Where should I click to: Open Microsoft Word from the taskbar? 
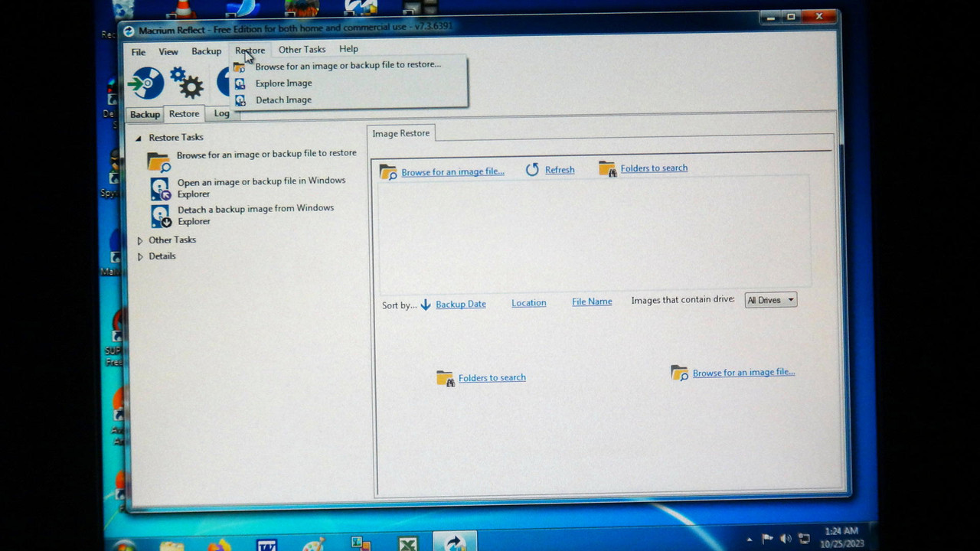(266, 545)
